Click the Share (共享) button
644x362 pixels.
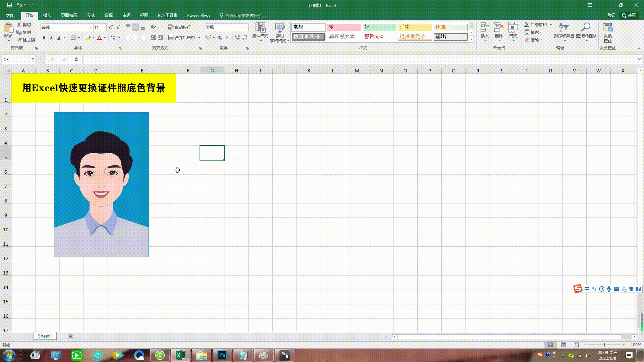(629, 15)
